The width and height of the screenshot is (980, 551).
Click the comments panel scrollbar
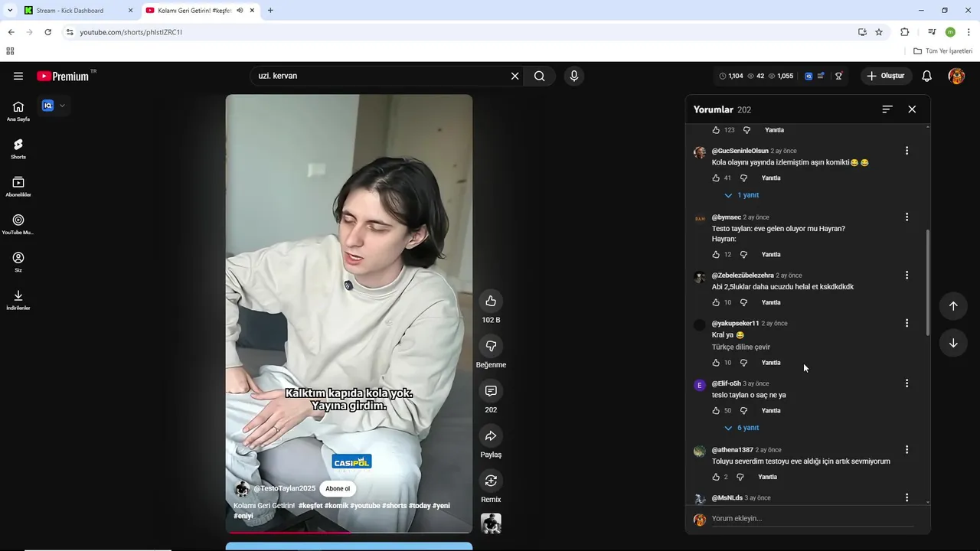tap(928, 283)
